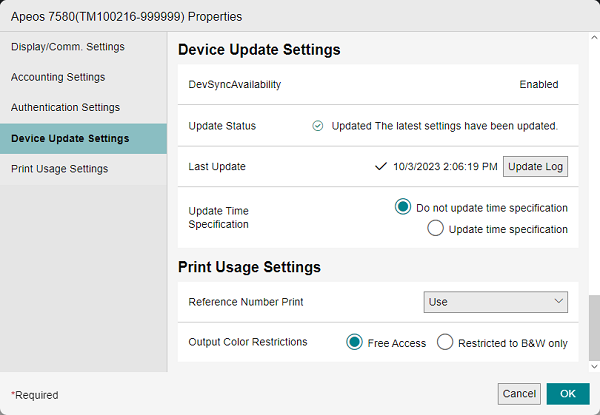
Task: Select Device Update Settings in sidebar
Action: tap(83, 138)
